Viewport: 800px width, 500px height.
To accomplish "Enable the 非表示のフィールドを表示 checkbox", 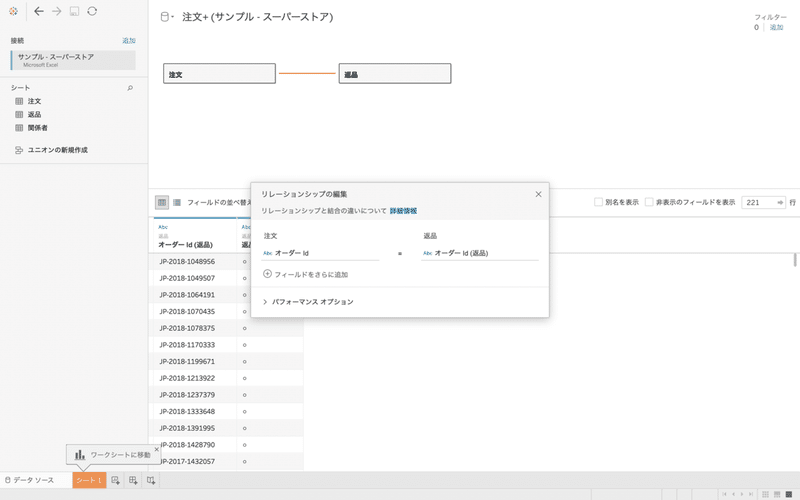I will point(649,202).
